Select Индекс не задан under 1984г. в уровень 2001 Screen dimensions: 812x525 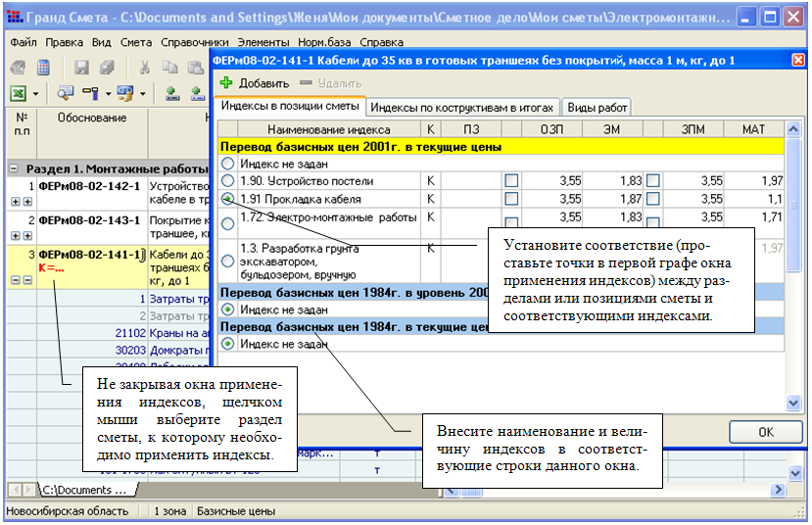pyautogui.click(x=227, y=310)
